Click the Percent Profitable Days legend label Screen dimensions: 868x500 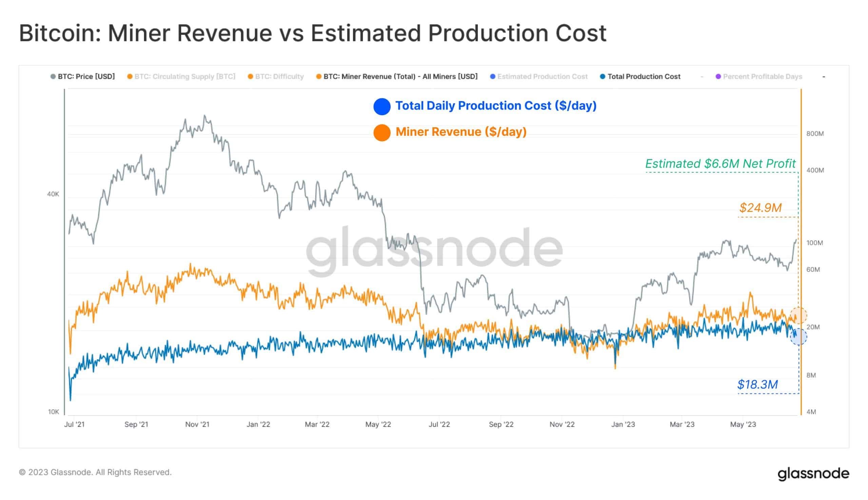[x=763, y=77]
